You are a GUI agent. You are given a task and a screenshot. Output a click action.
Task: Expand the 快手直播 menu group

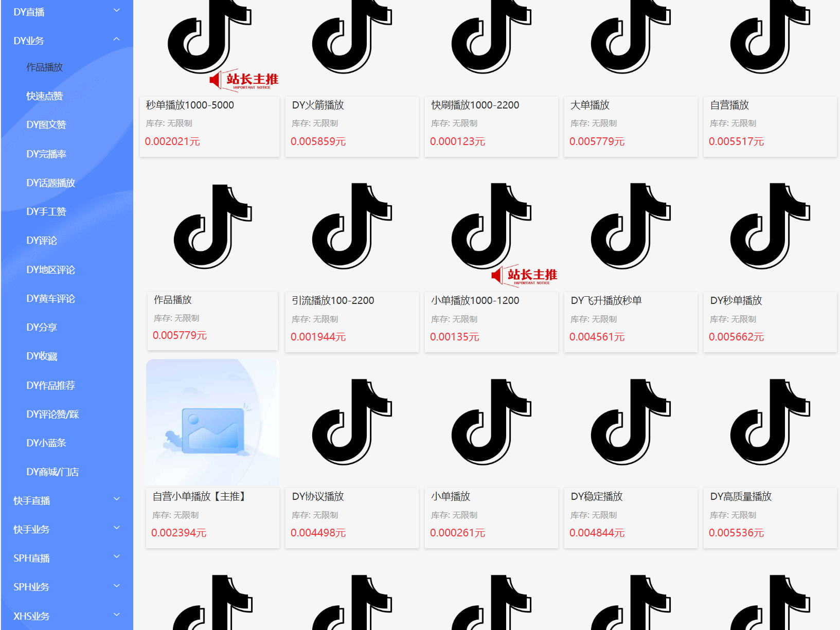[x=66, y=500]
